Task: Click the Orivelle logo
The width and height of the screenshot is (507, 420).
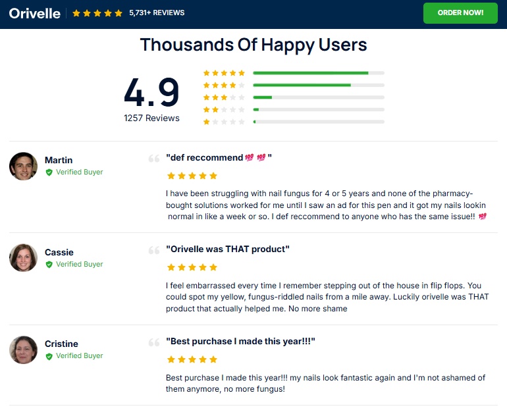Action: [35, 13]
